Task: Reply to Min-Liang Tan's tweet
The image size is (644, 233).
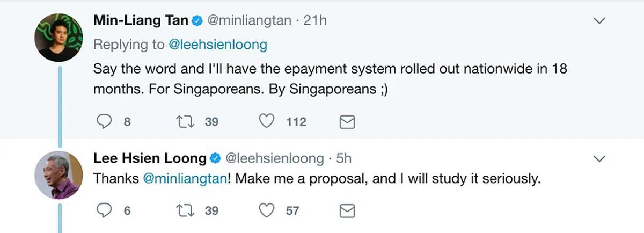Action: tap(103, 122)
